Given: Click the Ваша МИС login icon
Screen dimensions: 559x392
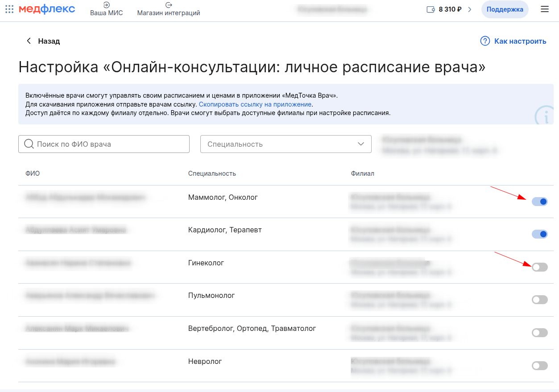Looking at the screenshot, I should click(106, 5).
